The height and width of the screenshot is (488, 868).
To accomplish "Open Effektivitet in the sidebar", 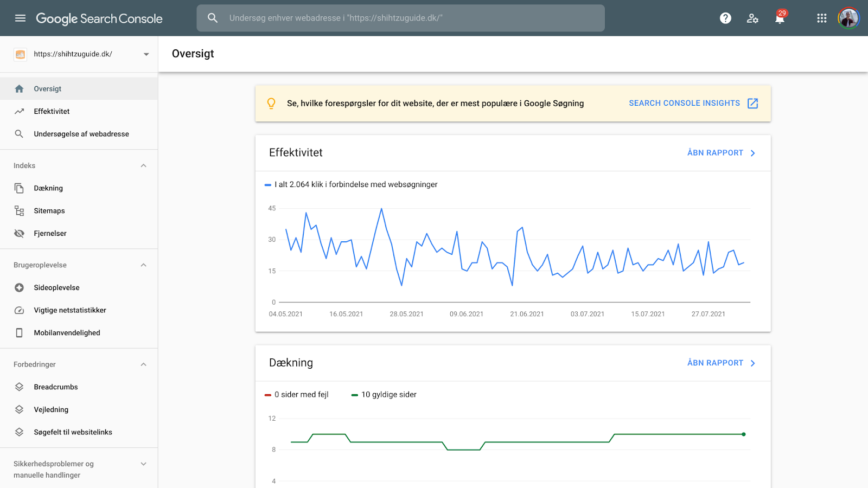I will coord(79,111).
